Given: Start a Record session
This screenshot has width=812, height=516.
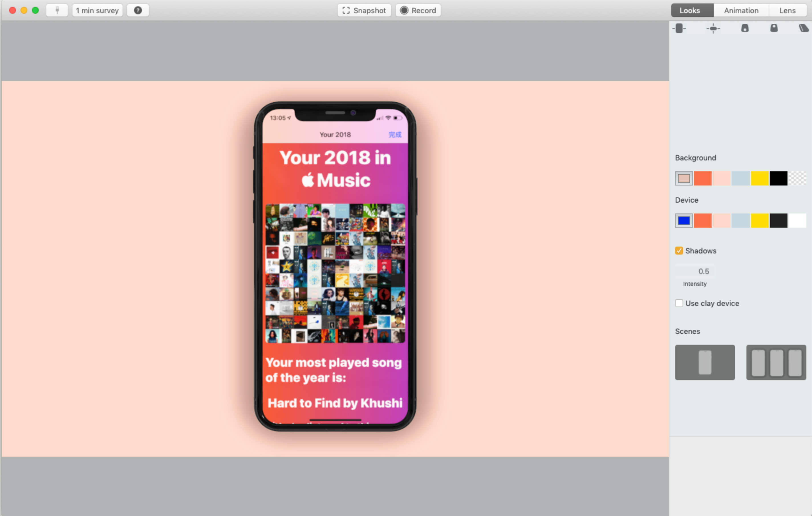Looking at the screenshot, I should [418, 11].
